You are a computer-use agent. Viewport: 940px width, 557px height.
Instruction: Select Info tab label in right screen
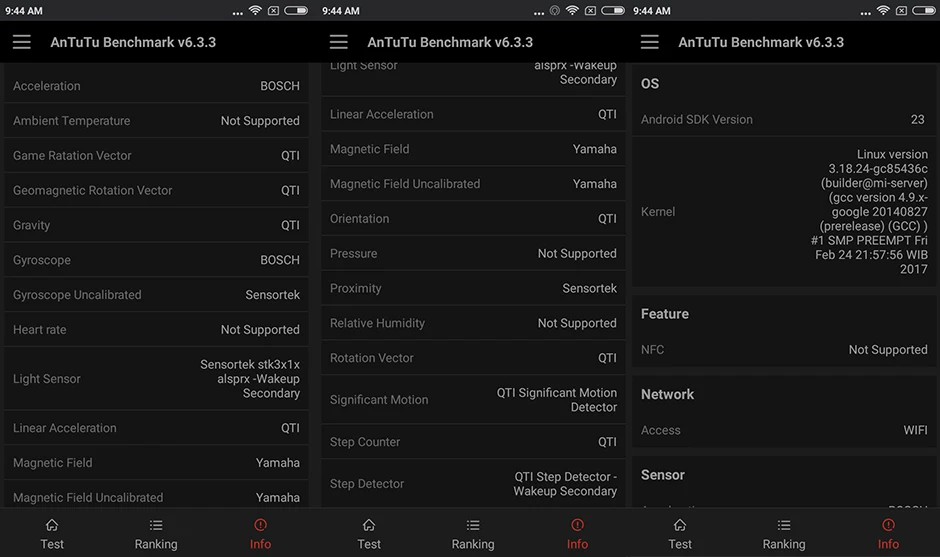[x=888, y=544]
